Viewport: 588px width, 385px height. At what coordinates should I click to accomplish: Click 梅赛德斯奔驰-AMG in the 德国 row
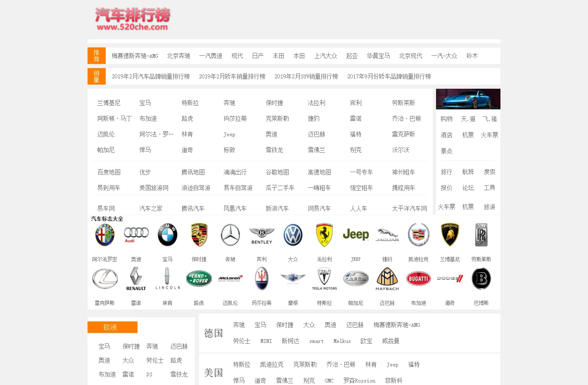pos(397,325)
